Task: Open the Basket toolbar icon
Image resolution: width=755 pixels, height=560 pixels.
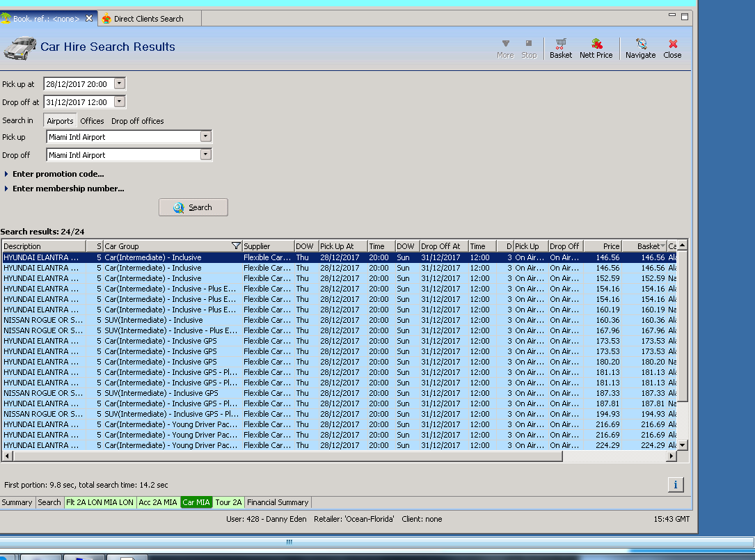Action: [x=560, y=48]
